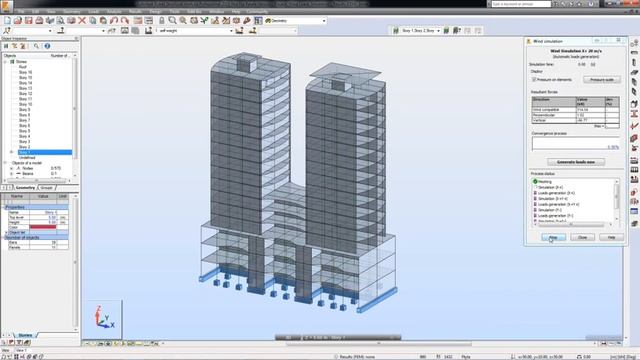Click the Stop button under the cursor
The image size is (640, 360).
point(553,237)
